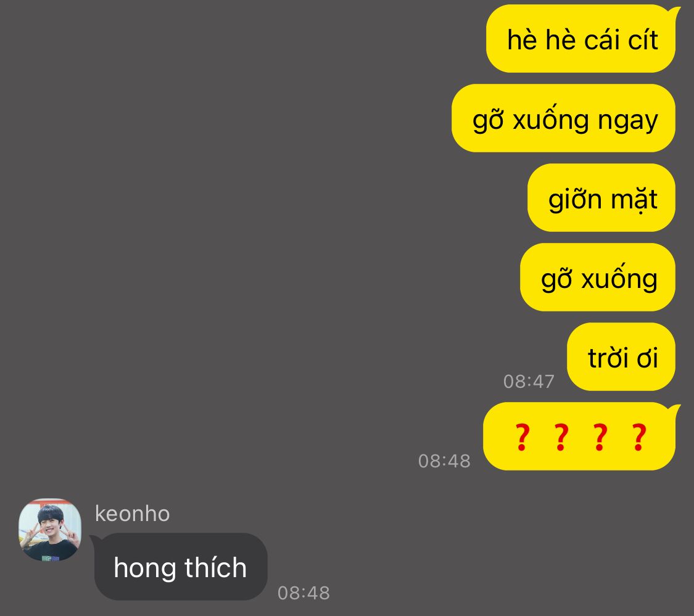This screenshot has height=616, width=694.
Task: Tap the 08:48 timestamp beside question marks bubble
Action: (444, 461)
